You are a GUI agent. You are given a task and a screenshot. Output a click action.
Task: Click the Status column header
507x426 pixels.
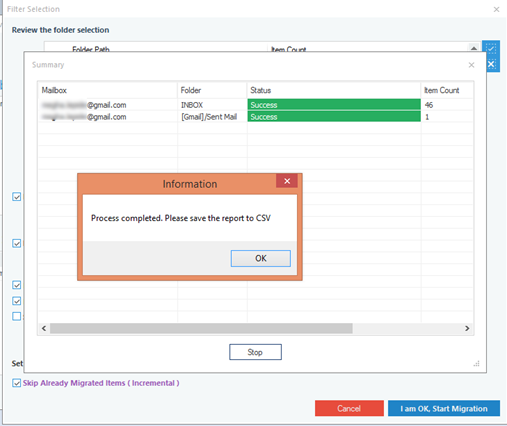click(334, 90)
